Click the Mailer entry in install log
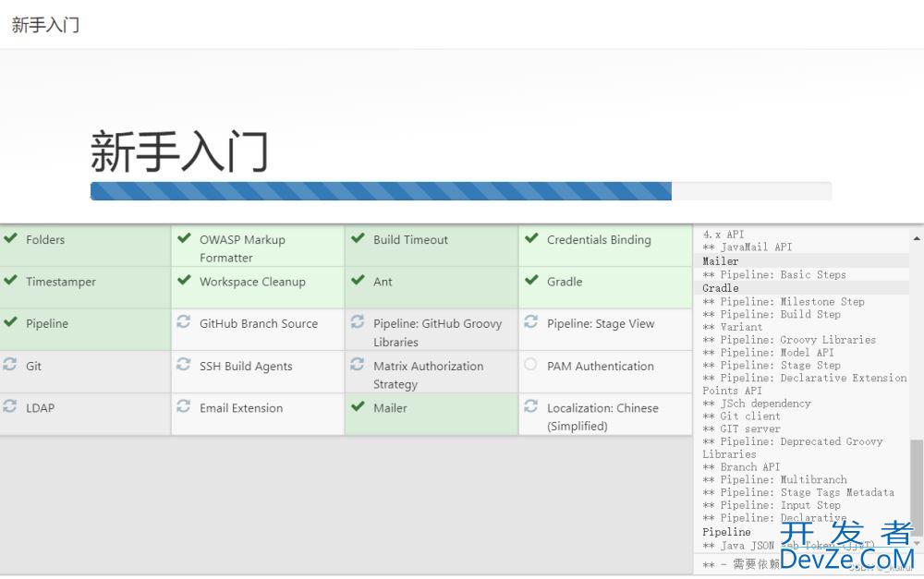 click(721, 261)
